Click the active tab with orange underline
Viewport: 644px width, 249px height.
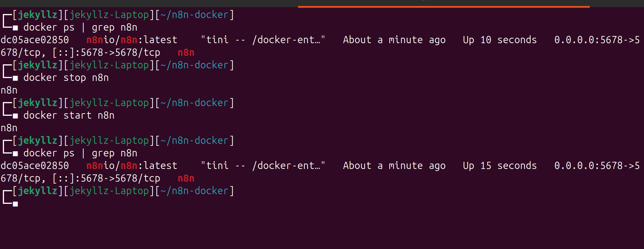tap(444, 3)
